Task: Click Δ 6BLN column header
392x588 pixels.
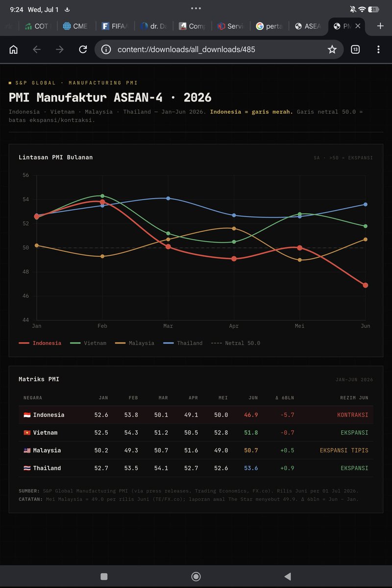Action: tap(285, 397)
